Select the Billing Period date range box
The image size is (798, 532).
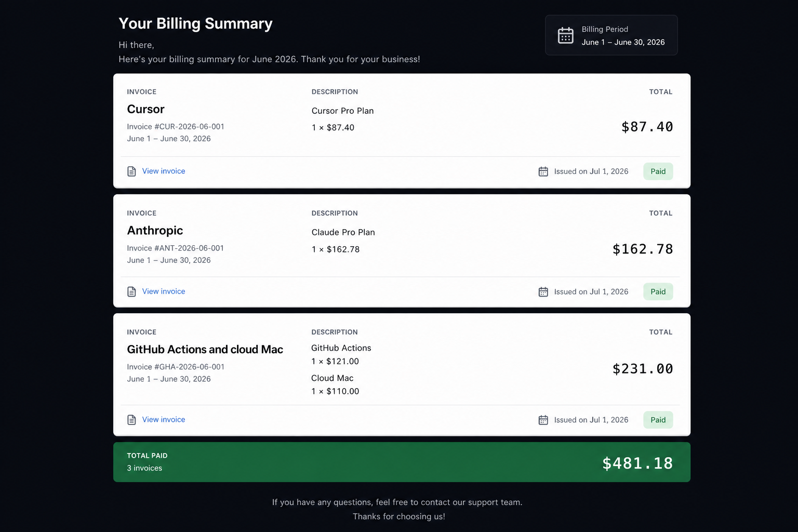pos(611,35)
